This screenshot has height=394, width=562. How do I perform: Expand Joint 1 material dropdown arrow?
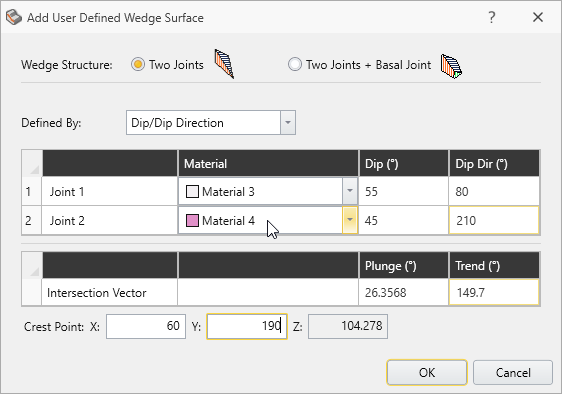pyautogui.click(x=350, y=191)
